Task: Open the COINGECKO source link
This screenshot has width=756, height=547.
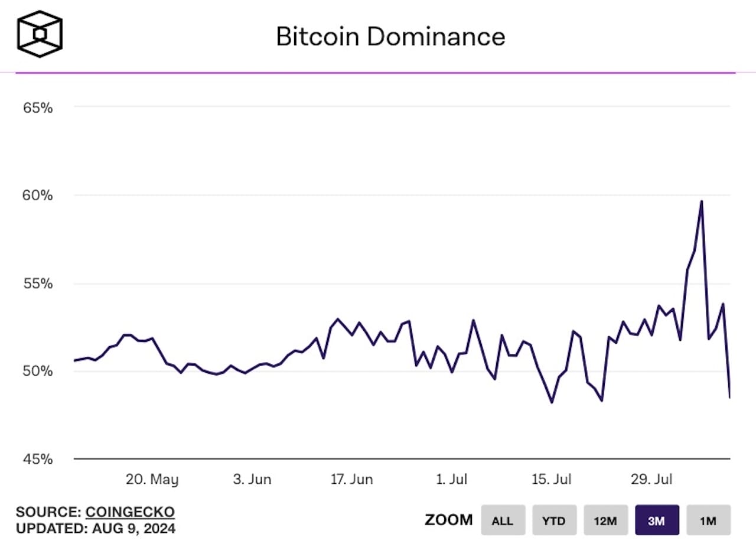Action: pos(130,512)
